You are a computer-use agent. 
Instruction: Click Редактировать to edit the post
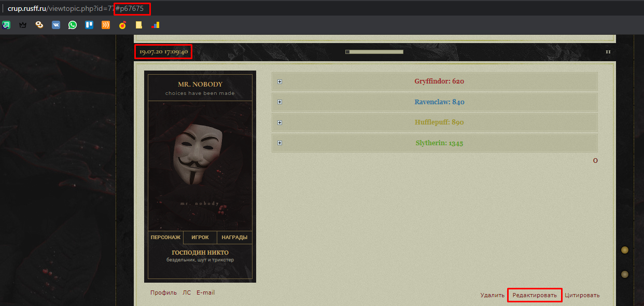535,295
